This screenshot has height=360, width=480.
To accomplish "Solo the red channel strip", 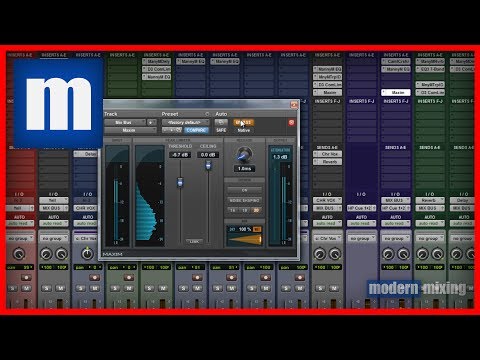I will [x=13, y=288].
